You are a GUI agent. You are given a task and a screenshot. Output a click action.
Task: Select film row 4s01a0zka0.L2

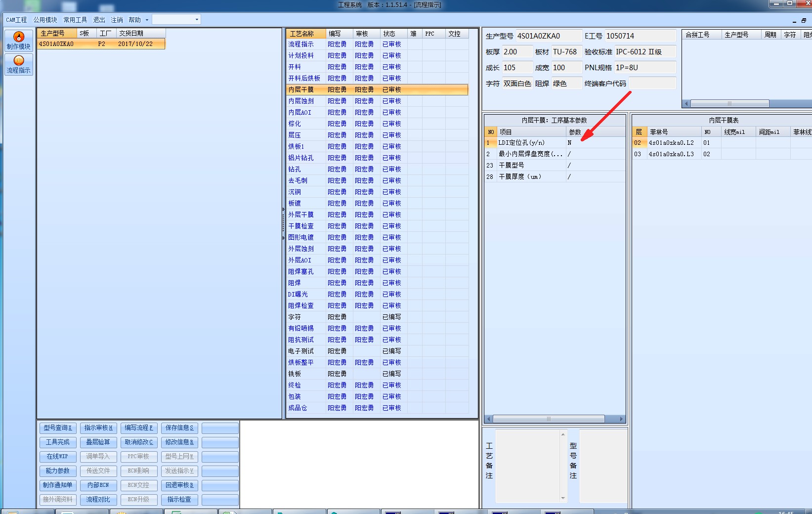click(x=722, y=143)
